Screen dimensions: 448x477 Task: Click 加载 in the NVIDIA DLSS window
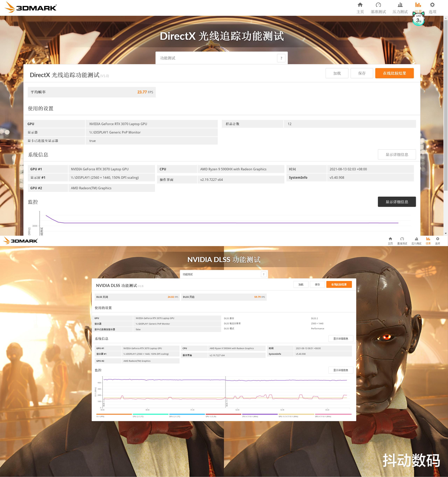[x=301, y=284]
